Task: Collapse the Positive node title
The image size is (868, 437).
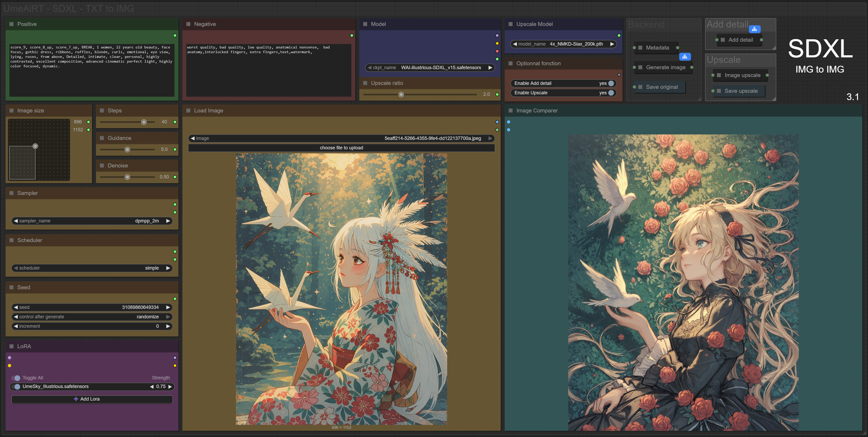Action: click(x=12, y=24)
